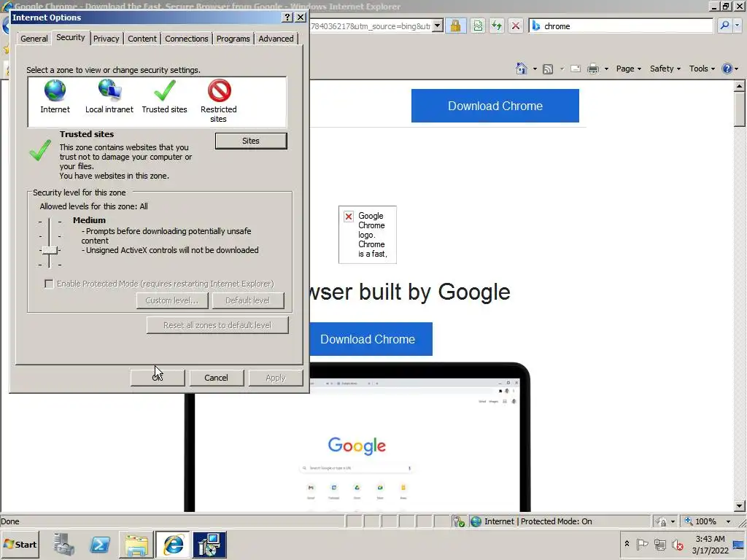Open the status bar zone lock dropdown
Viewport: 747px width, 560px height.
click(673, 521)
